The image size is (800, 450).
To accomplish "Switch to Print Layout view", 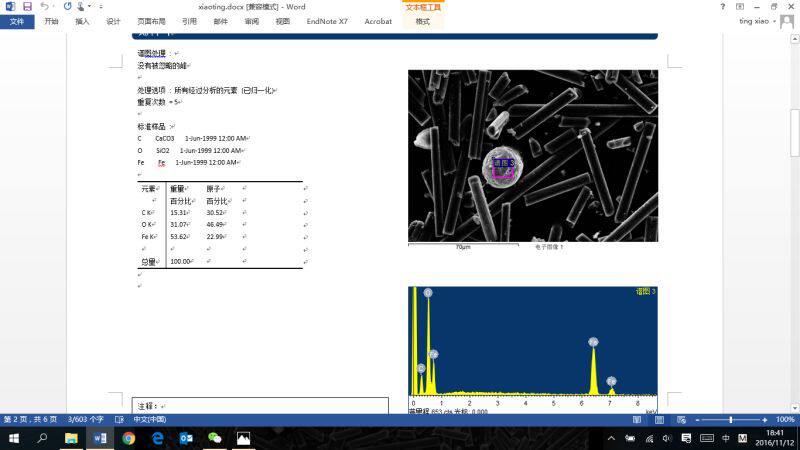I will click(x=659, y=419).
